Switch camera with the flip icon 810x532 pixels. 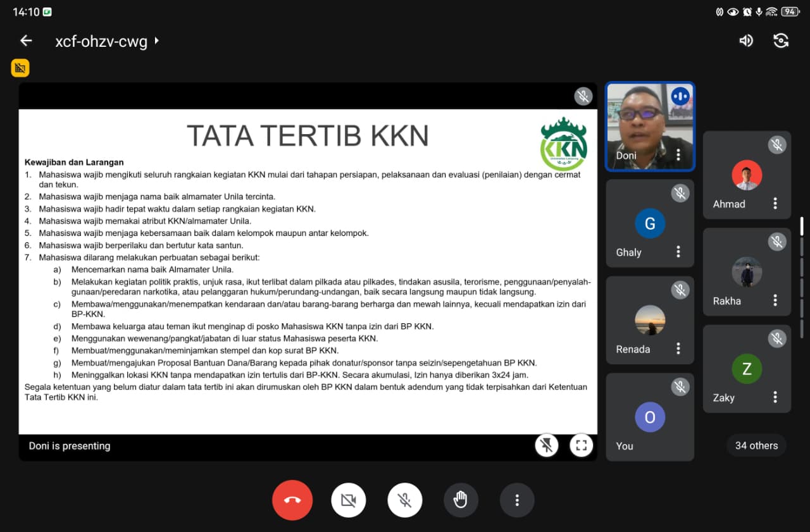tap(781, 41)
